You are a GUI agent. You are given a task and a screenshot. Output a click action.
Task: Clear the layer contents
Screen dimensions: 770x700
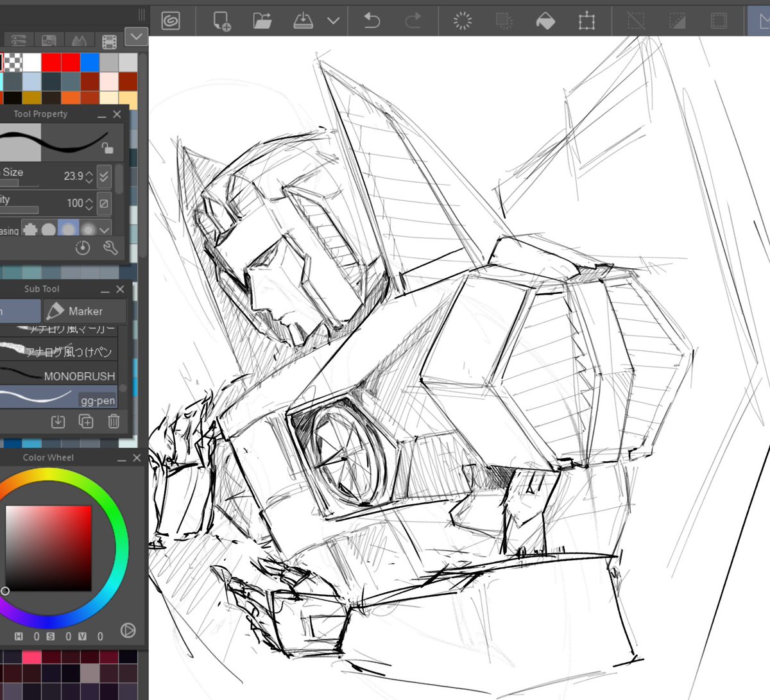click(x=462, y=21)
